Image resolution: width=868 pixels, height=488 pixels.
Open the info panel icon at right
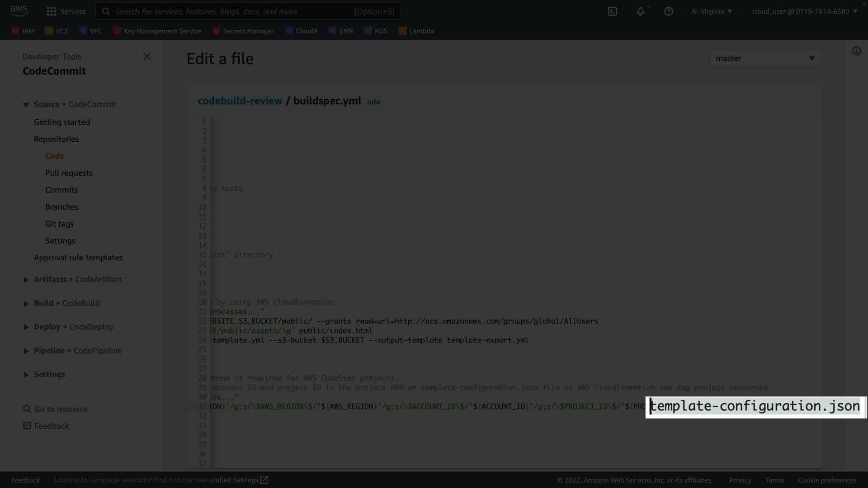(856, 51)
